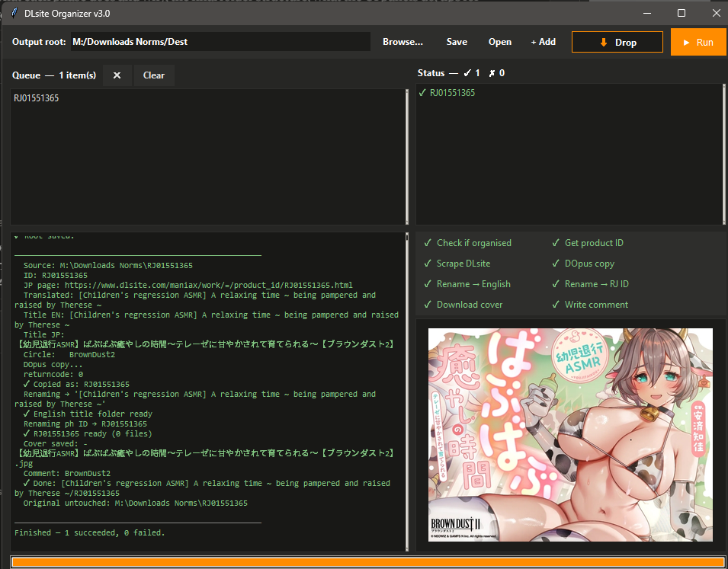Click the green checkmark beside RJ01551365 status
Screen dimensions: 728x569
pyautogui.click(x=422, y=92)
